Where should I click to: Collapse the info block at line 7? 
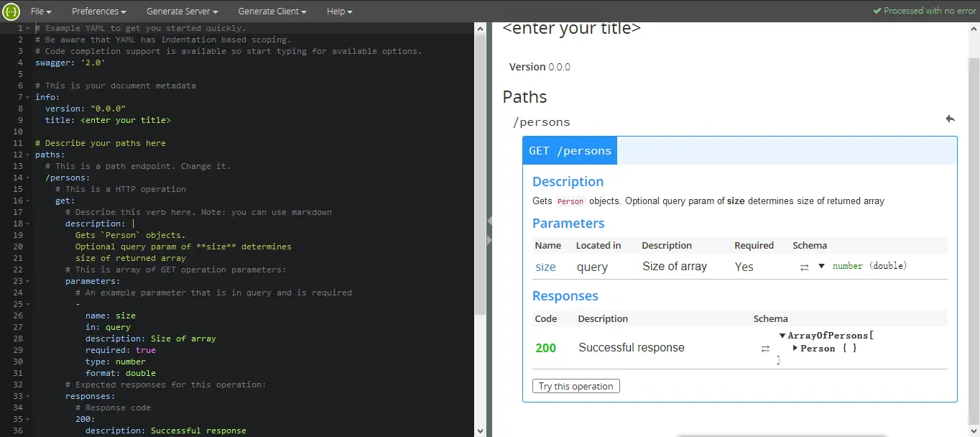coord(27,97)
